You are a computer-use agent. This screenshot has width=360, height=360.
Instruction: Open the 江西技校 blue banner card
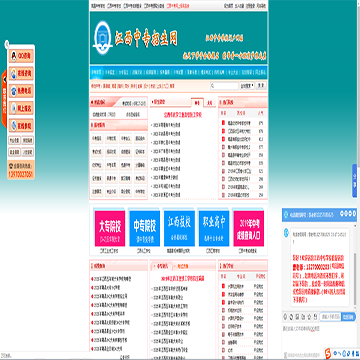coord(179,228)
